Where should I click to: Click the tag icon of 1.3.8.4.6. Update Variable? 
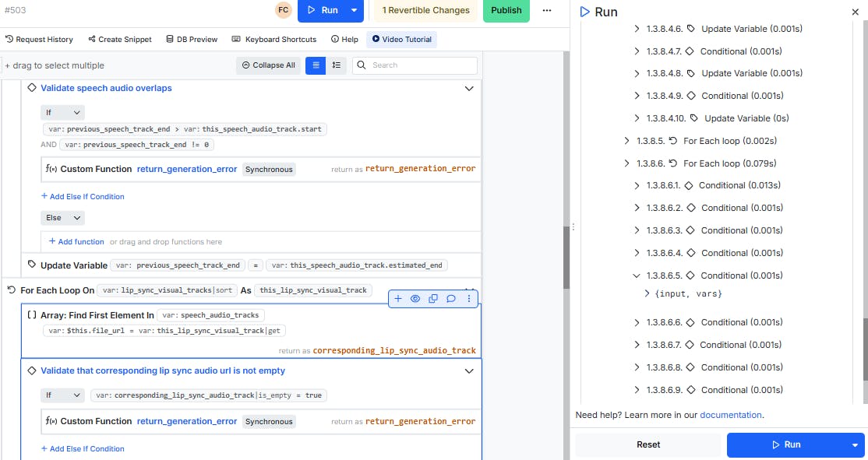[x=691, y=28]
